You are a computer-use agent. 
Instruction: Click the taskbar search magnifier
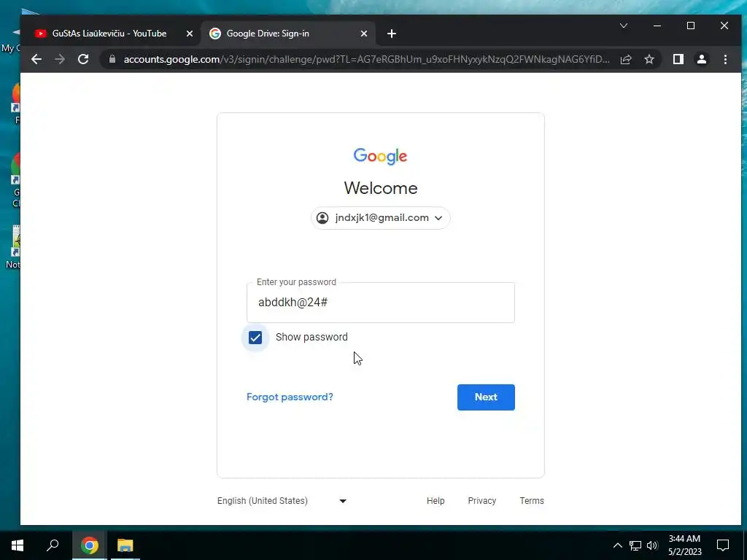53,545
